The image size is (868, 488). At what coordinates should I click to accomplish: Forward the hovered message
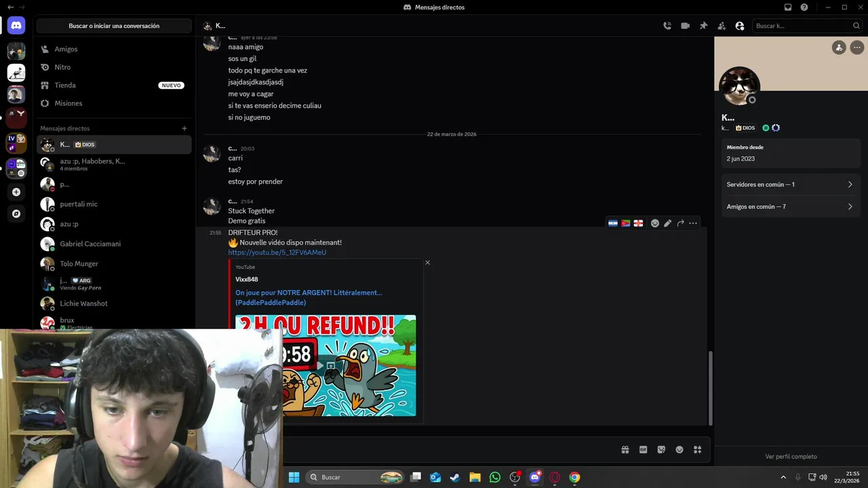pos(680,223)
